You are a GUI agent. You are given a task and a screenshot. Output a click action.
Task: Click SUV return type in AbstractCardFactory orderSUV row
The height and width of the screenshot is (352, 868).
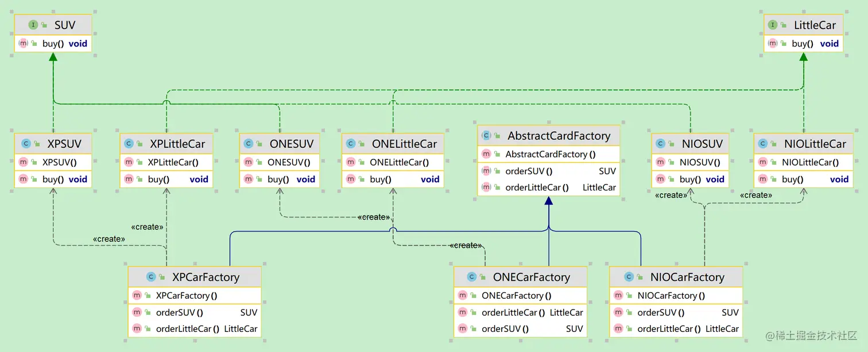(607, 171)
